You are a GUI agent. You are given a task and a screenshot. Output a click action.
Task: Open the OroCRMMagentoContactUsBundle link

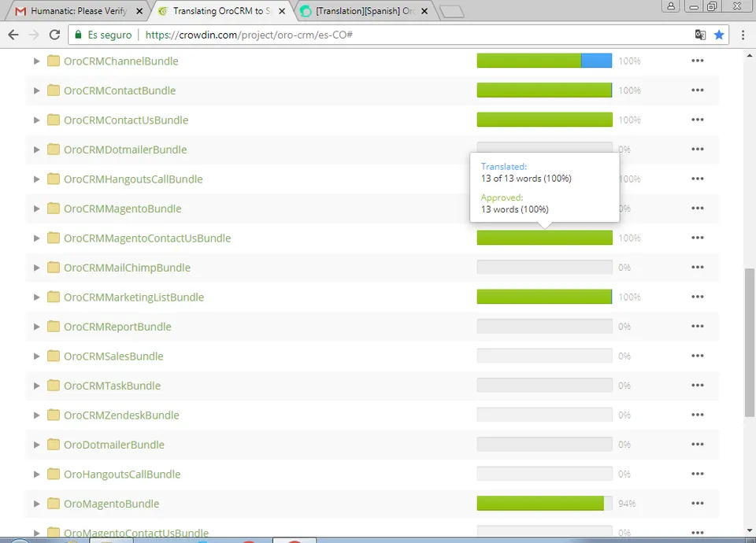coord(147,238)
